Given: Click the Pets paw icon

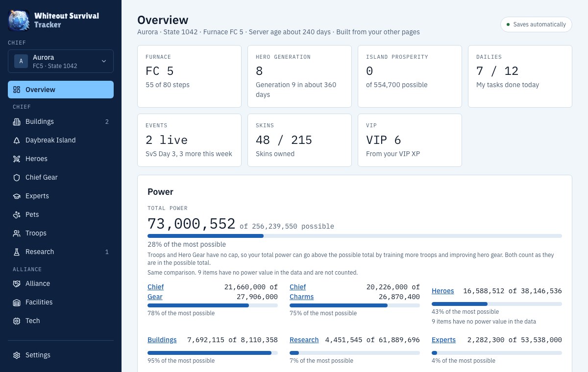Looking at the screenshot, I should [x=17, y=214].
